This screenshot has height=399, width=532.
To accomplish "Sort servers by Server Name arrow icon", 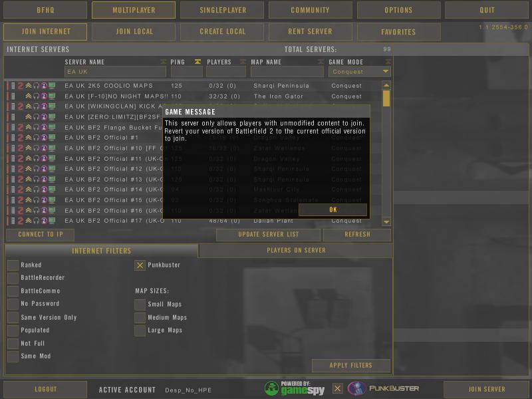I will 163,62.
